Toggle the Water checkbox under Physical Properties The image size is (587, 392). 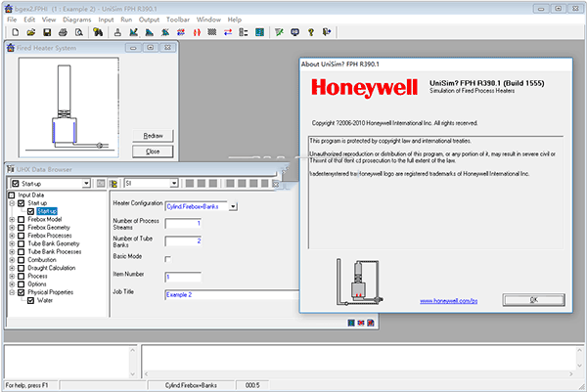click(31, 300)
